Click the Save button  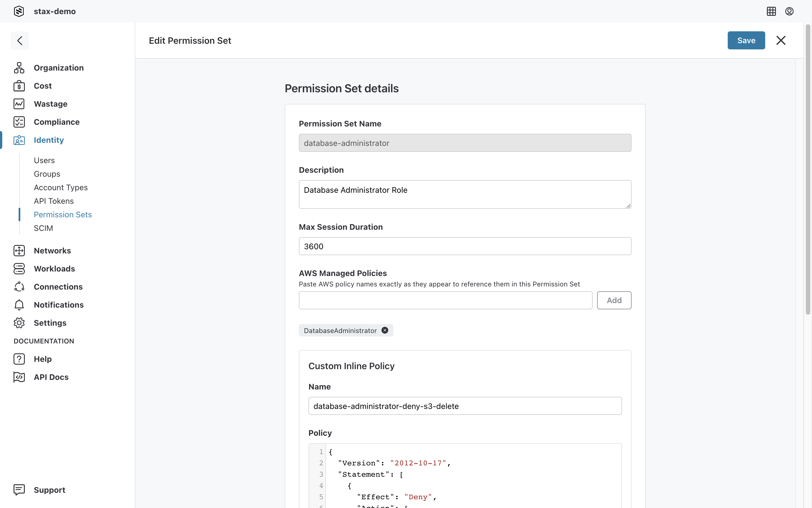pyautogui.click(x=746, y=40)
